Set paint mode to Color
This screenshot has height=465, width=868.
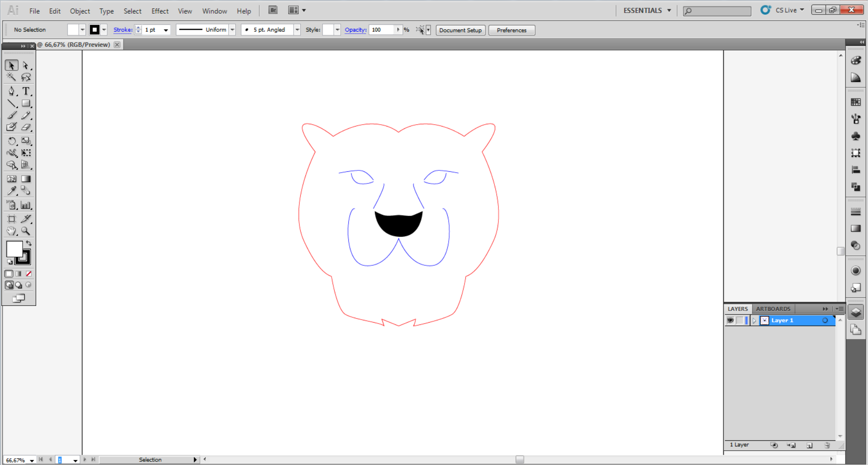pos(9,274)
